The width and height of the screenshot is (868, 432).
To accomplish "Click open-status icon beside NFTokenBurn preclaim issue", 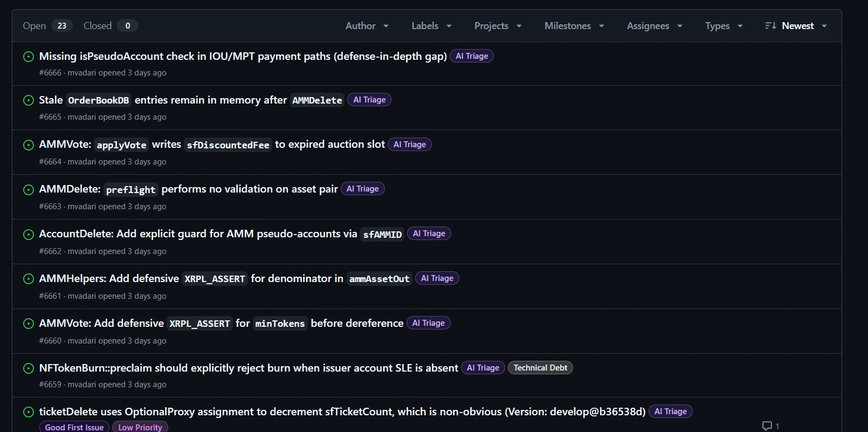I will point(29,368).
